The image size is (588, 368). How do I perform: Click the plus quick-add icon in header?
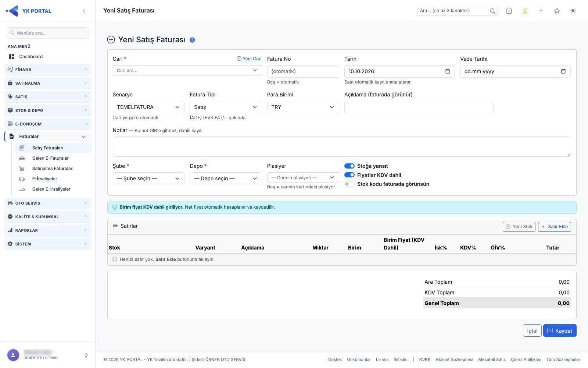[541, 11]
